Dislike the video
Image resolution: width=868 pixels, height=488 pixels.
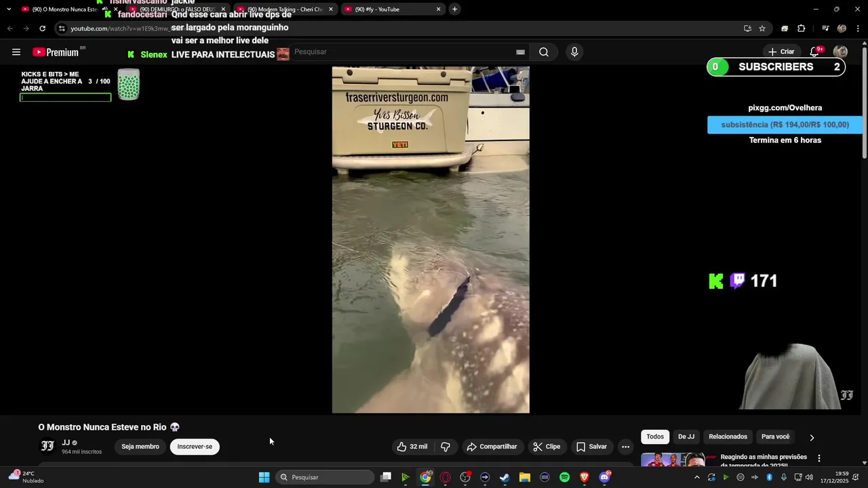pos(446,447)
